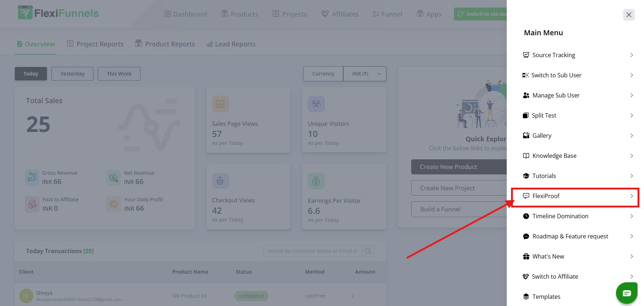Click the Split Test icon
Viewport: 644px width, 306px height.
[x=526, y=115]
